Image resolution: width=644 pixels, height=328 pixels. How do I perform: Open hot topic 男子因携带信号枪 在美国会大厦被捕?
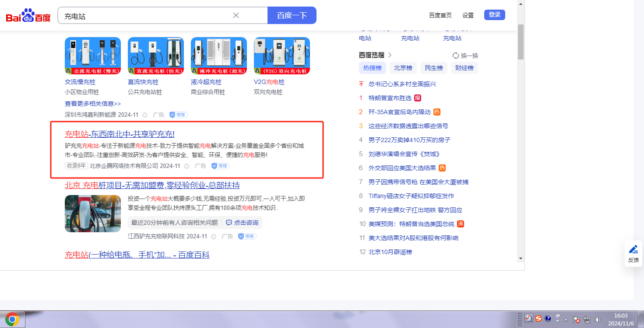click(x=419, y=182)
